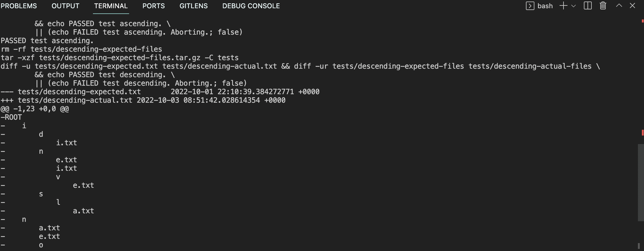Open tests/descending-actual.txt path in the +++ line
Viewport: 644px width, 251px height.
75,100
